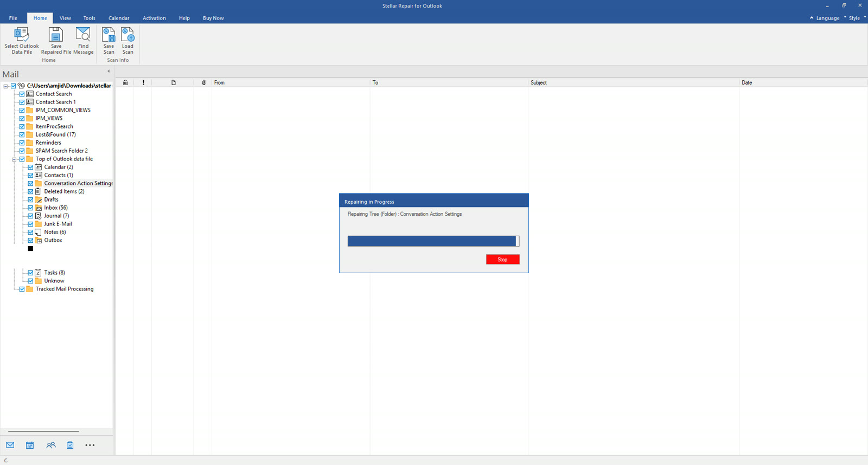Open Calendar view icon in bottom bar

click(x=30, y=445)
